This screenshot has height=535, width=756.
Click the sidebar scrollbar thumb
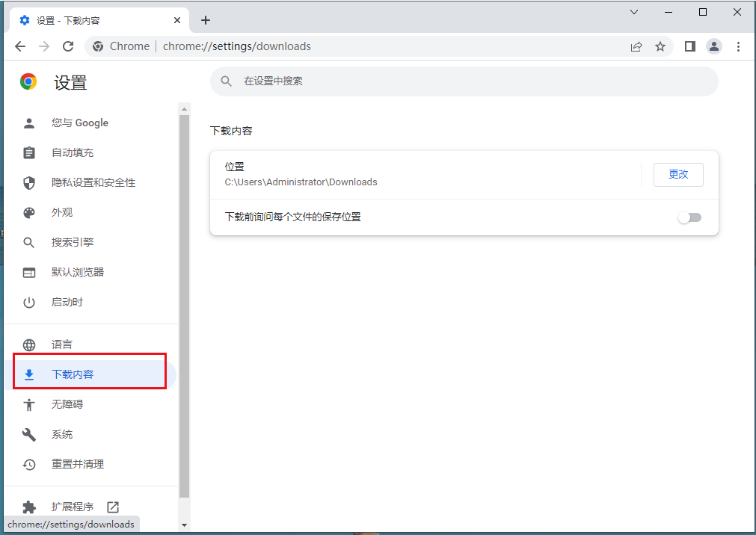[x=184, y=306]
